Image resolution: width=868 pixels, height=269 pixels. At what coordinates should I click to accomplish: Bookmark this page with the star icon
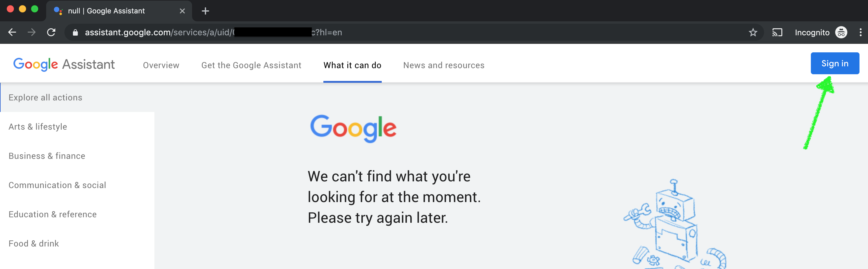pos(753,32)
